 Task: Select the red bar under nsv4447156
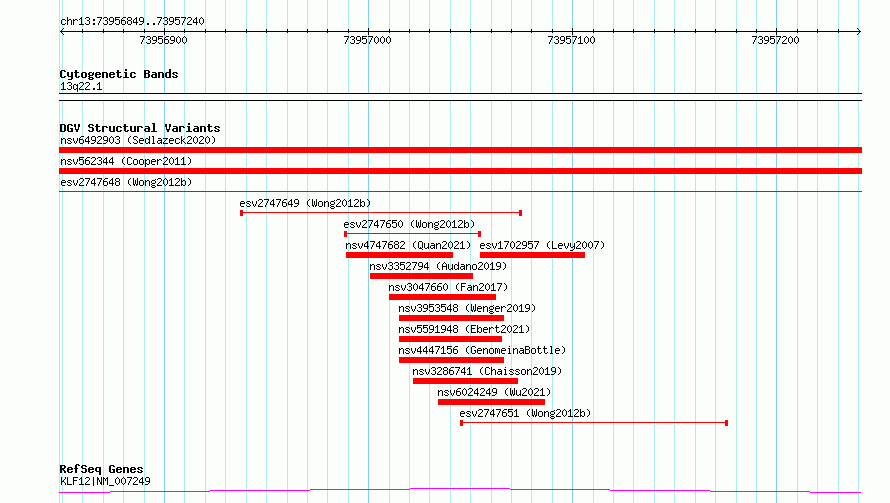(451, 360)
